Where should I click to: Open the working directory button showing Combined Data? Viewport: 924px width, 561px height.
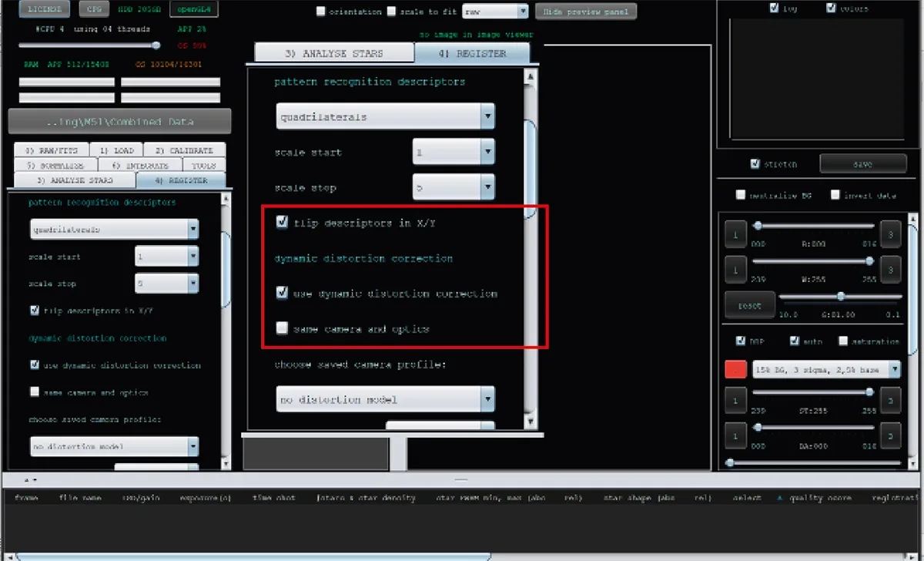pyautogui.click(x=119, y=122)
